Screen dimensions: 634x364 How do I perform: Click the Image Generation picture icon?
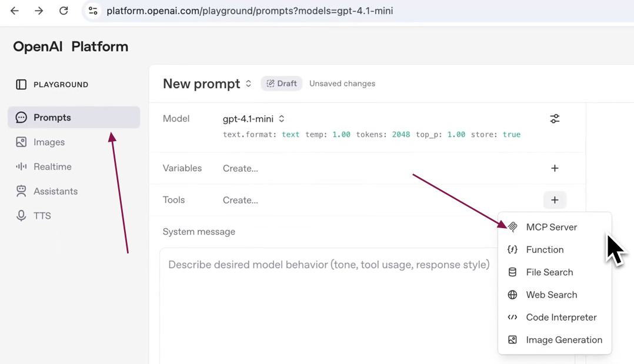pos(512,340)
